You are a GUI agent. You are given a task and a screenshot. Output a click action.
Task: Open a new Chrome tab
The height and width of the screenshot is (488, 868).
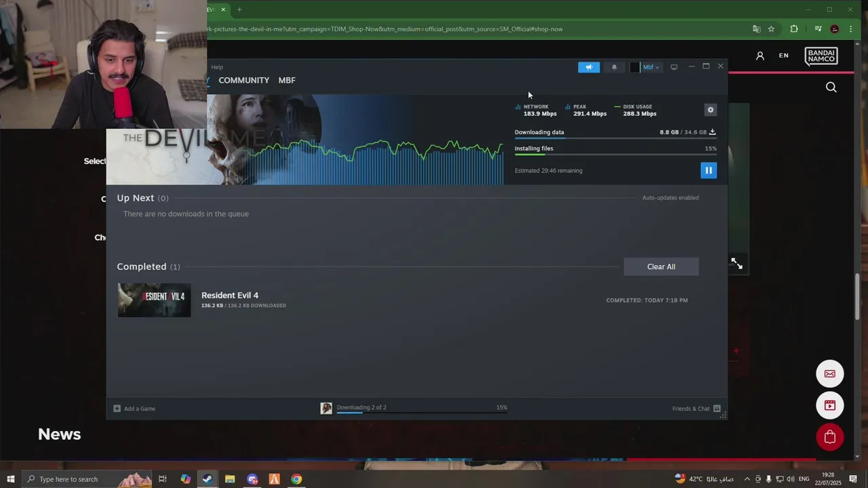coord(239,9)
